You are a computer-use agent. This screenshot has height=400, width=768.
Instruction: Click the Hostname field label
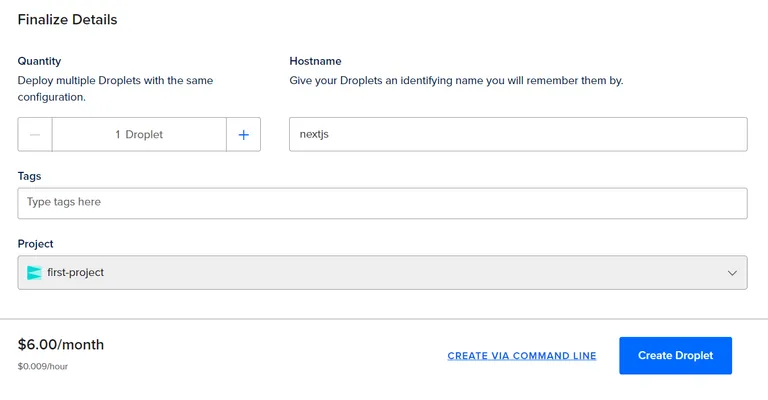[x=315, y=61]
